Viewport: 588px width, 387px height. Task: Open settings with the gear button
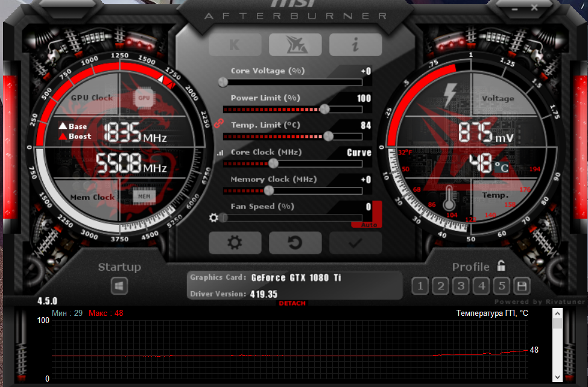(x=235, y=242)
